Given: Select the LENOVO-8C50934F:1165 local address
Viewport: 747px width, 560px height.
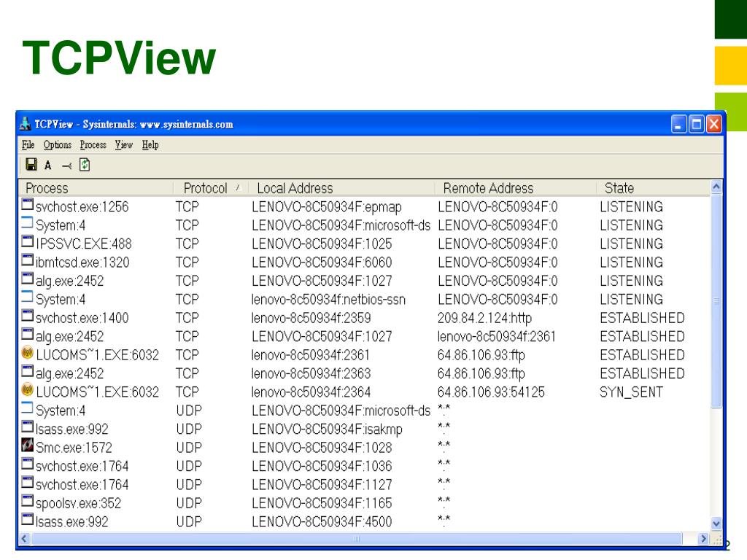Looking at the screenshot, I should point(322,503).
